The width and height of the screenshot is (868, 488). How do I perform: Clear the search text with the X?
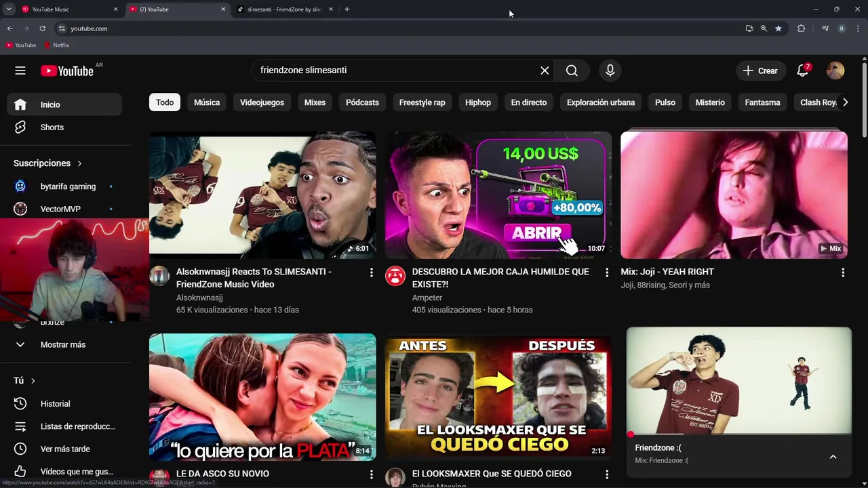(545, 70)
